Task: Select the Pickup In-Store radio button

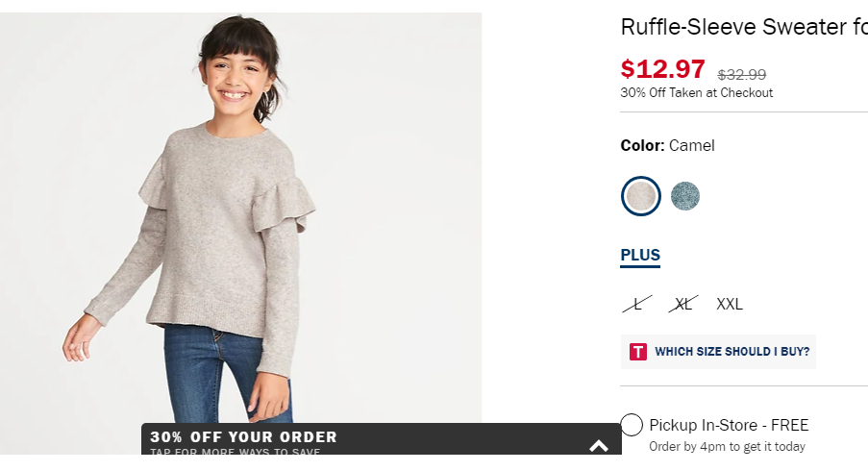Action: click(632, 425)
